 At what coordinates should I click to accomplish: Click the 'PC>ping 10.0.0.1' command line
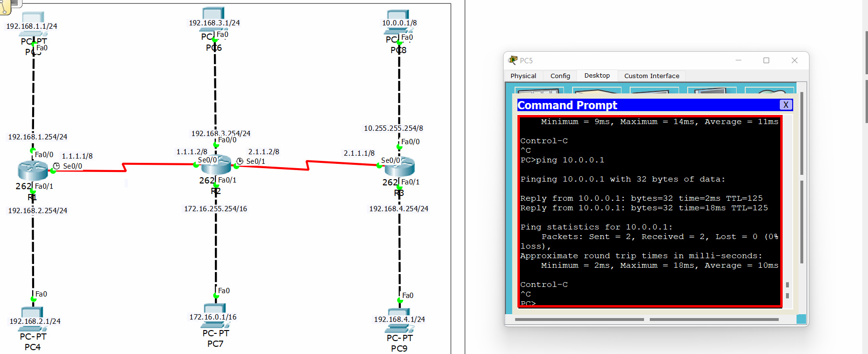(563, 160)
